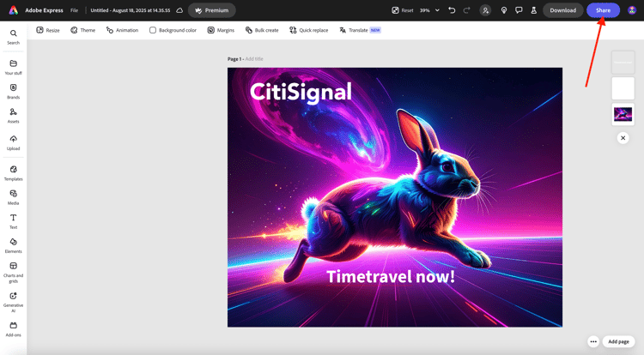
Task: Open the Search panel in sidebar
Action: (13, 37)
